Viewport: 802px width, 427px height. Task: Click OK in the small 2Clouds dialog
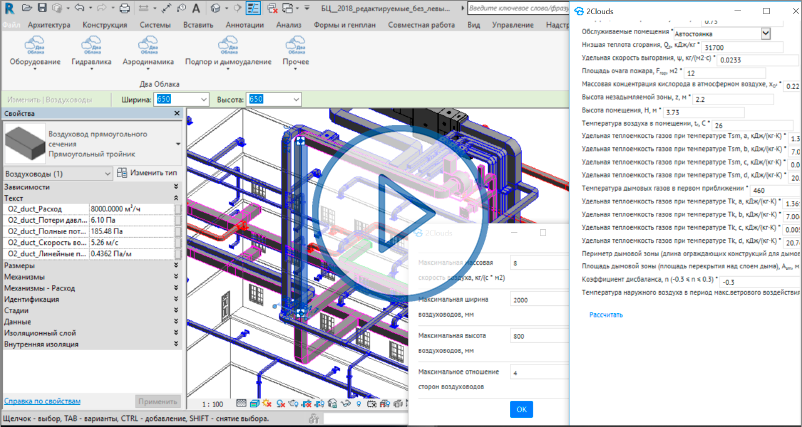pos(521,409)
